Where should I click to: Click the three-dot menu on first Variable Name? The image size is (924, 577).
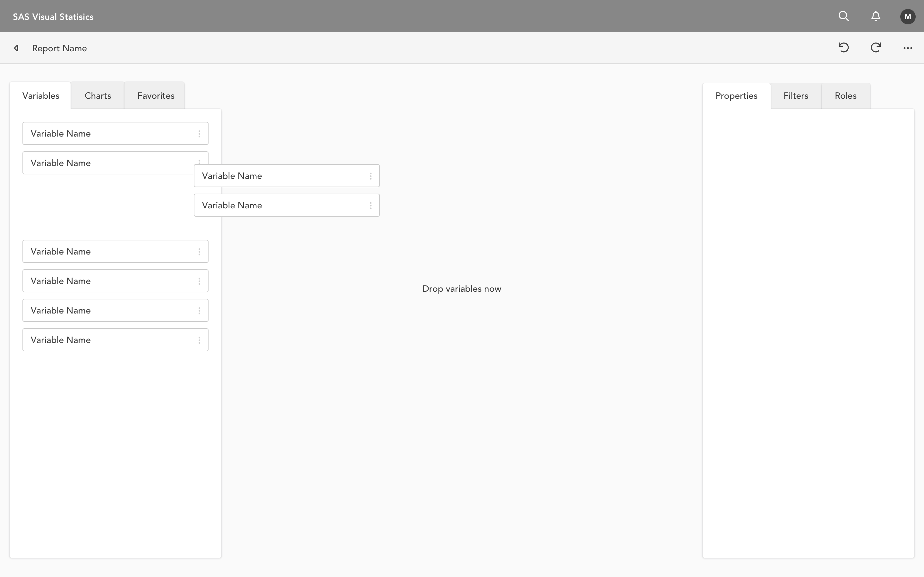point(199,133)
